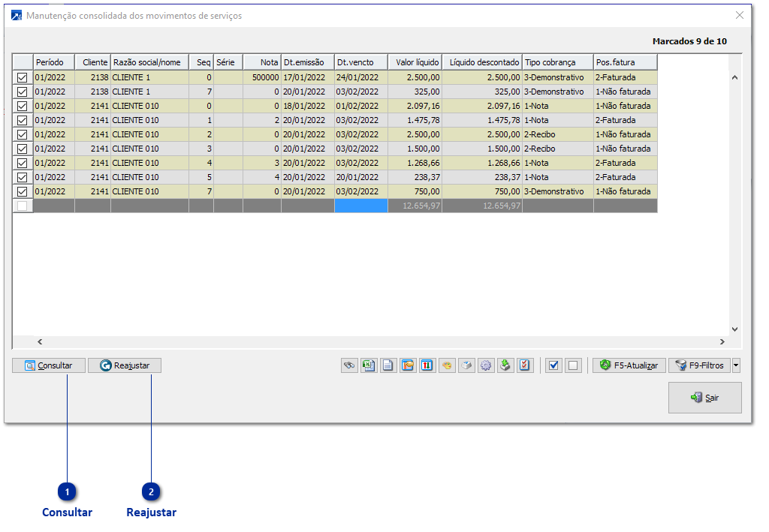769x532 pixels.
Task: Select the highlighted blue Dt.vencto totals cell
Action: 361,206
